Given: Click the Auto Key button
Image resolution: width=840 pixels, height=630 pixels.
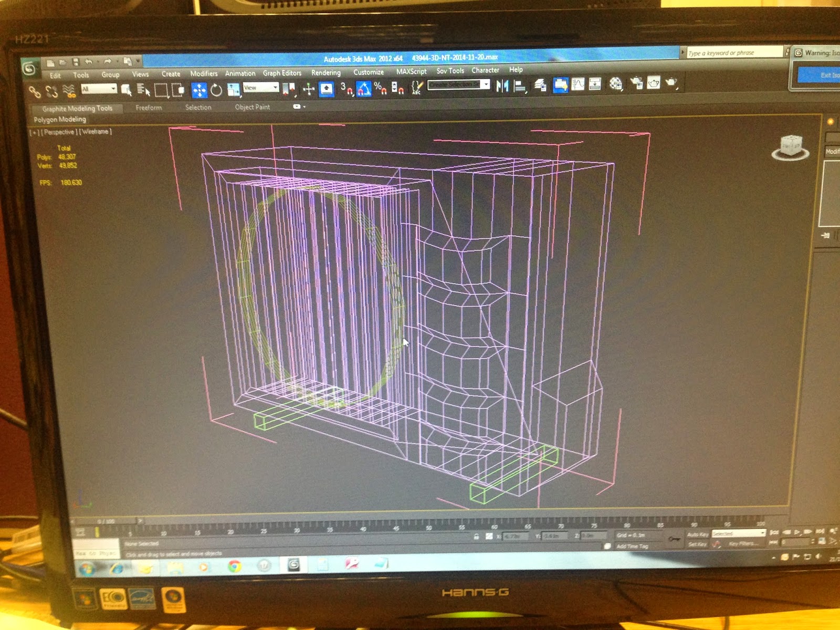Looking at the screenshot, I should click(x=697, y=534).
